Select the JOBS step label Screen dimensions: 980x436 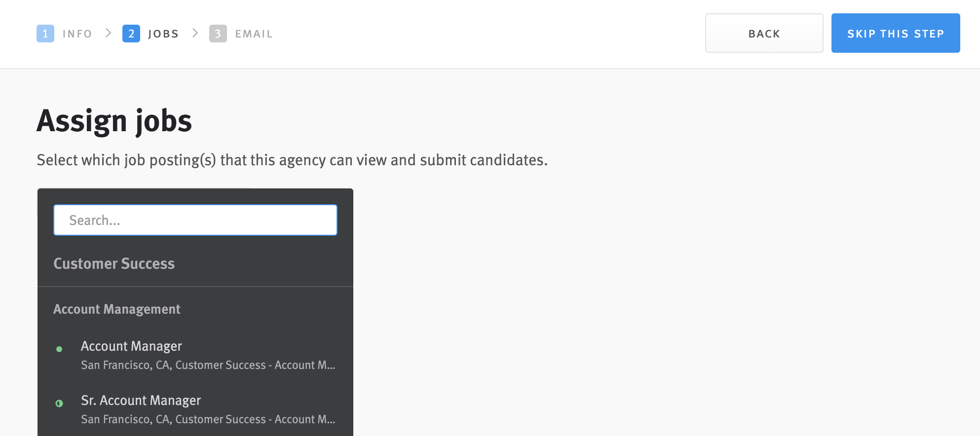tap(163, 33)
